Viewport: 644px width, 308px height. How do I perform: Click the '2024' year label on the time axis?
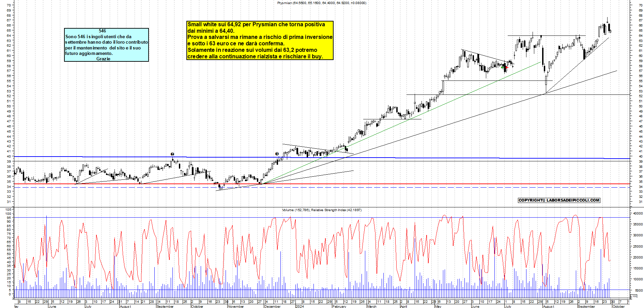point(300,306)
